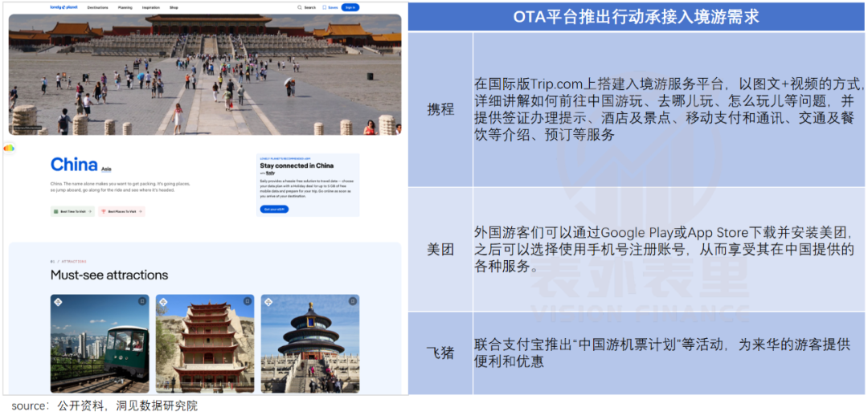This screenshot has width=868, height=416.
Task: Bookmark the Temple of Heaven card
Action: 351,302
